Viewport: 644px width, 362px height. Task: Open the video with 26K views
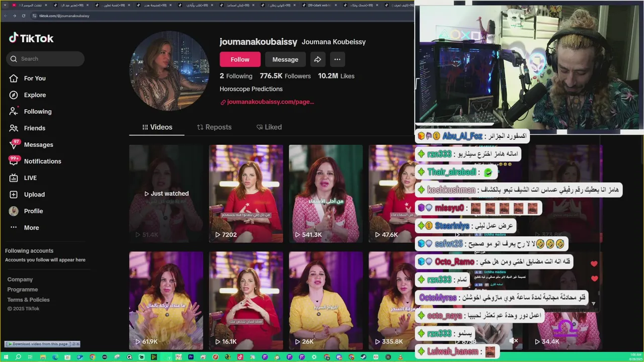(326, 301)
